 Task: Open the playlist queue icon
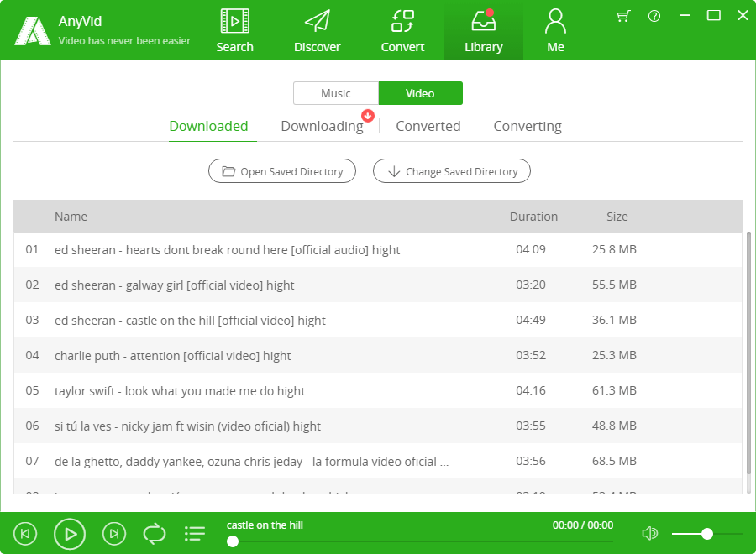pyautogui.click(x=195, y=533)
